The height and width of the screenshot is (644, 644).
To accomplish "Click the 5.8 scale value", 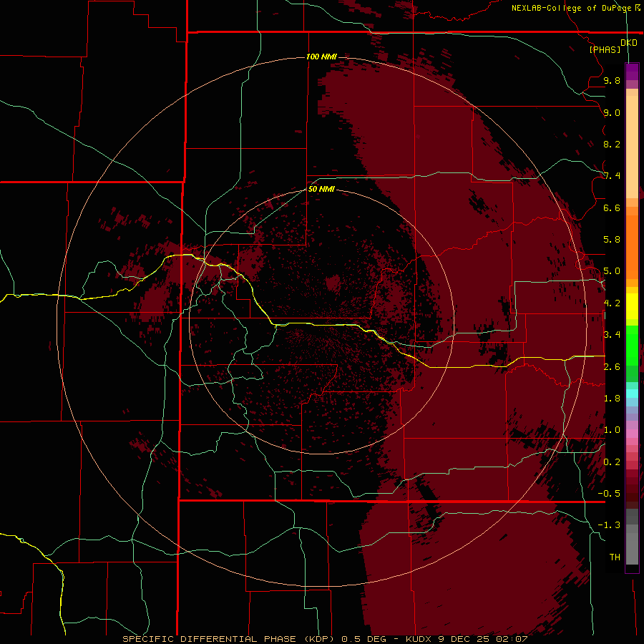I will coord(612,240).
